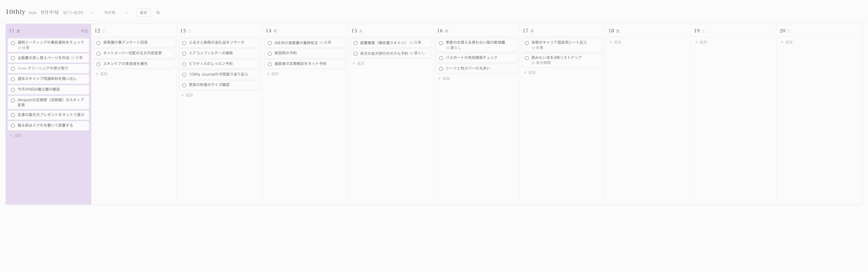Click the 選択 button

click(143, 13)
